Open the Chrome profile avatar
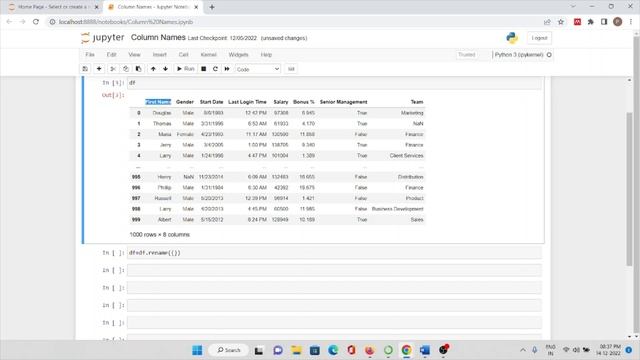 pyautogui.click(x=618, y=22)
